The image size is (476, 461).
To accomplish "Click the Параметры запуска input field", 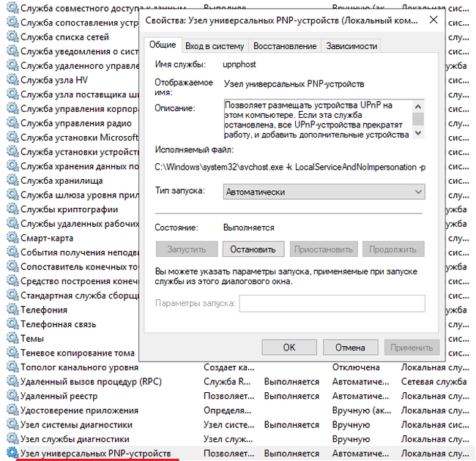I will click(332, 303).
